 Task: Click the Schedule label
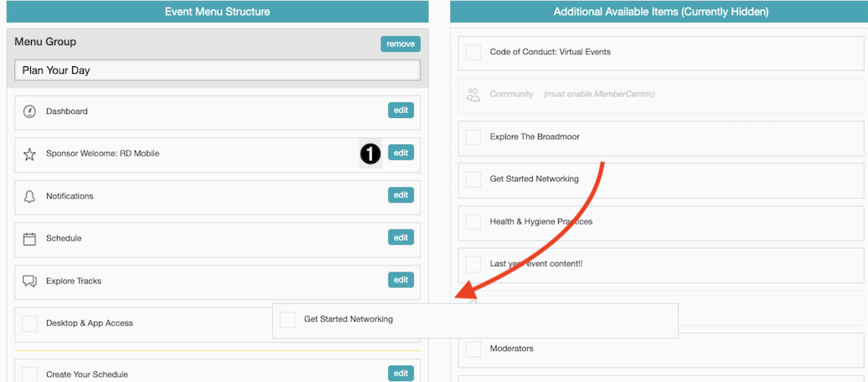coord(64,238)
